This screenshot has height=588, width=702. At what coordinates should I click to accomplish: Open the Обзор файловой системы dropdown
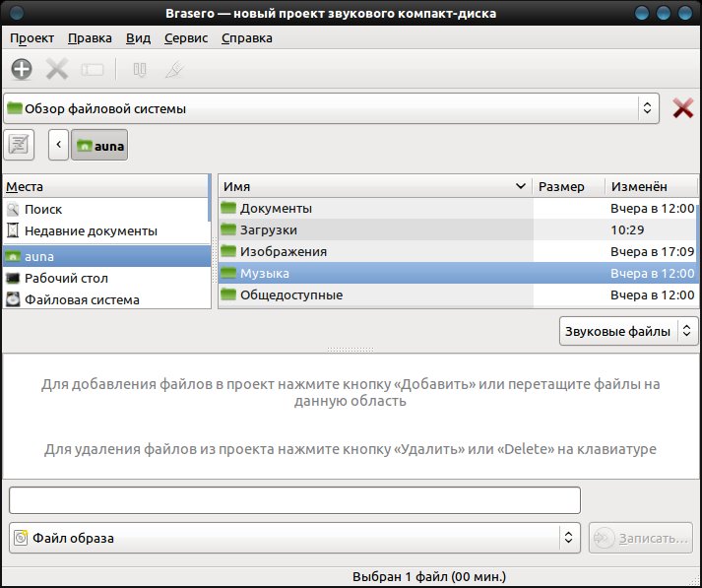331,108
